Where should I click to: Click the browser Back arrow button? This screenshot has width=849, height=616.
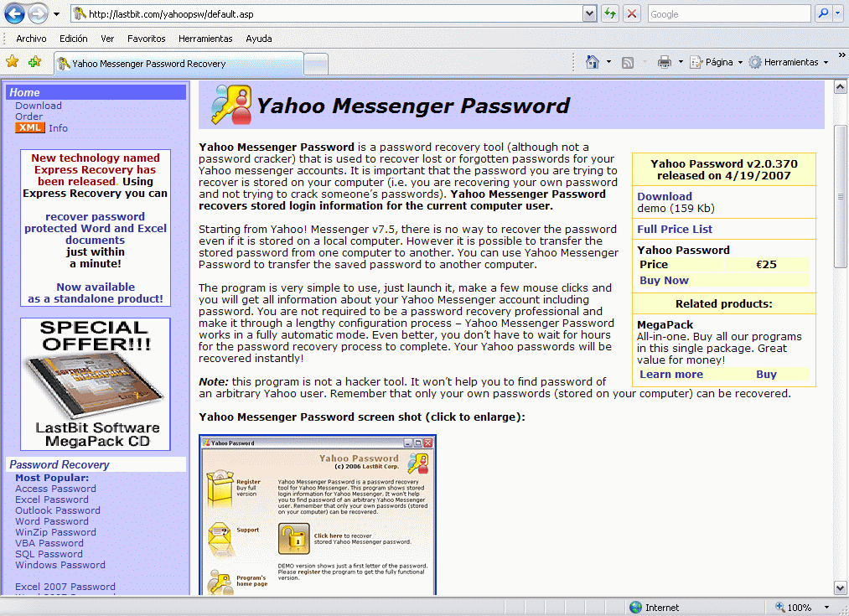pos(14,13)
